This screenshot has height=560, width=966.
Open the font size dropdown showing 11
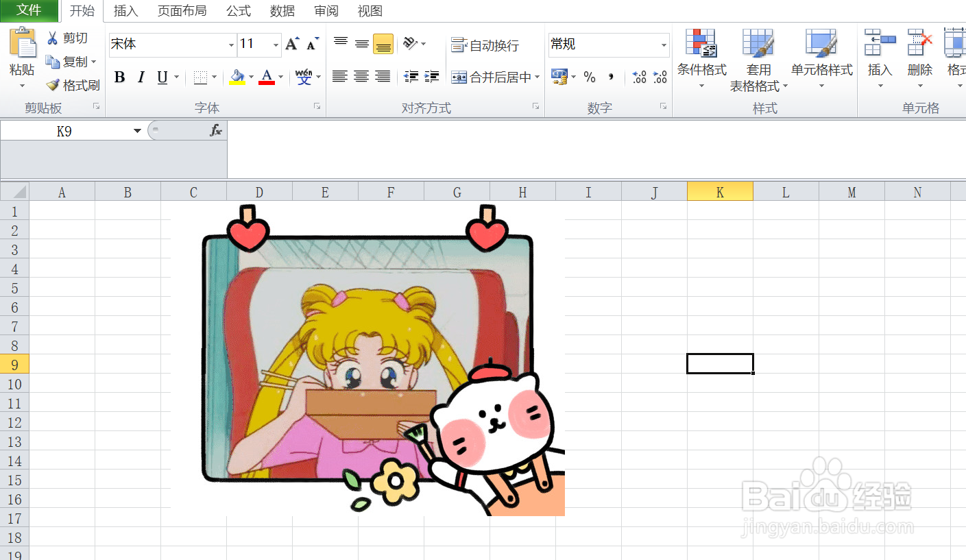click(276, 45)
